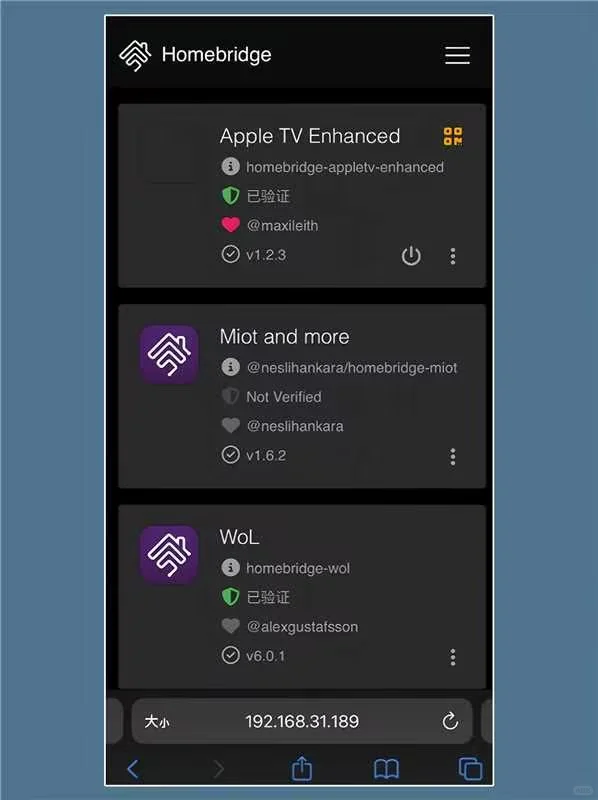Click version check icon next to v6.0.1

coord(231,655)
